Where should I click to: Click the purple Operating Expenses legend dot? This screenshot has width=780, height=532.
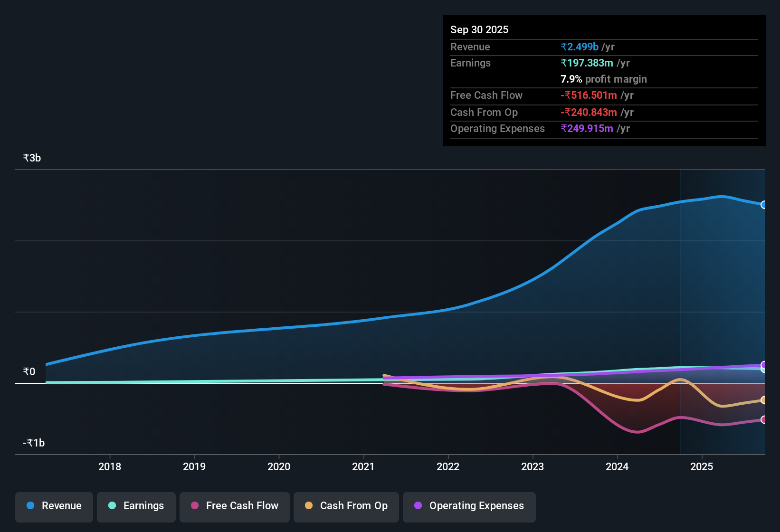[419, 506]
